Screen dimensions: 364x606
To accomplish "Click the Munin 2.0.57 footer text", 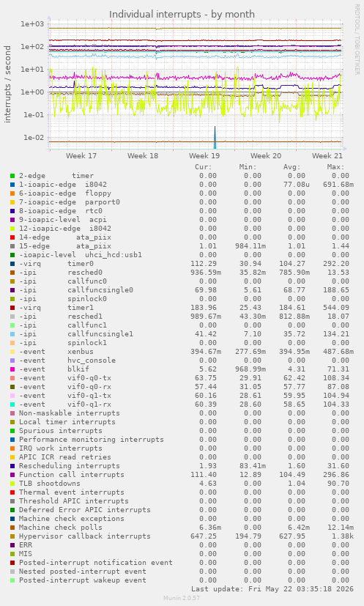I will click(182, 598).
